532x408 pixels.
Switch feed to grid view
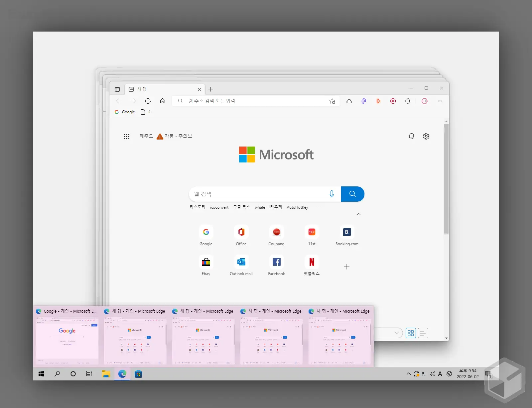[411, 333]
